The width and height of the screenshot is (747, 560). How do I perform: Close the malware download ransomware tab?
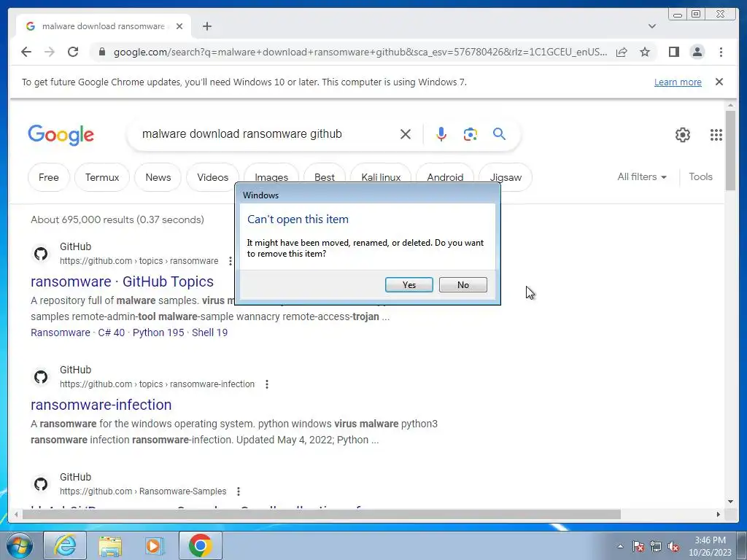tap(179, 26)
